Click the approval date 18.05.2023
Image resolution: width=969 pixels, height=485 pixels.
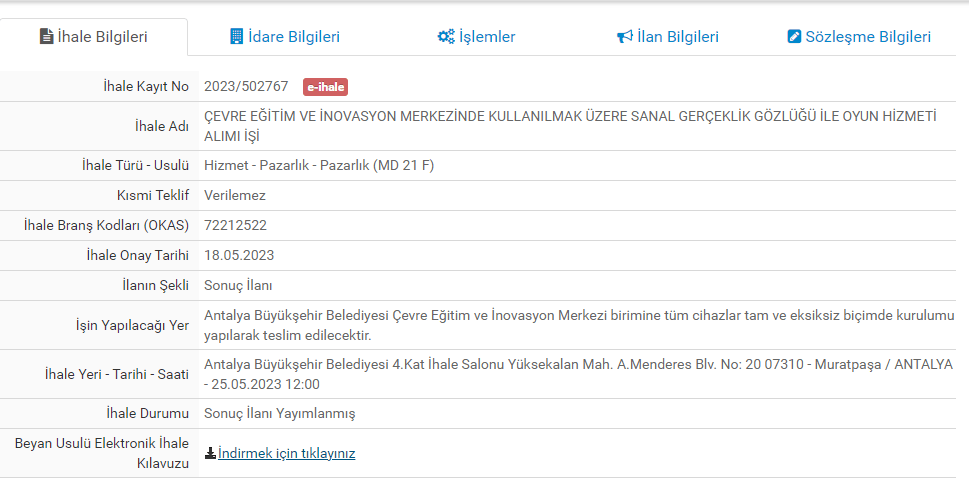[239, 255]
